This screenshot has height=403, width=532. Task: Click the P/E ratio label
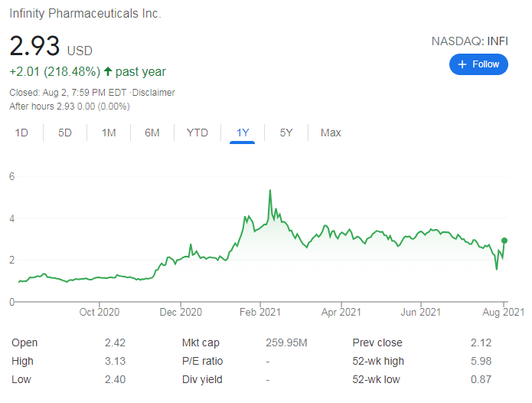pyautogui.click(x=202, y=361)
